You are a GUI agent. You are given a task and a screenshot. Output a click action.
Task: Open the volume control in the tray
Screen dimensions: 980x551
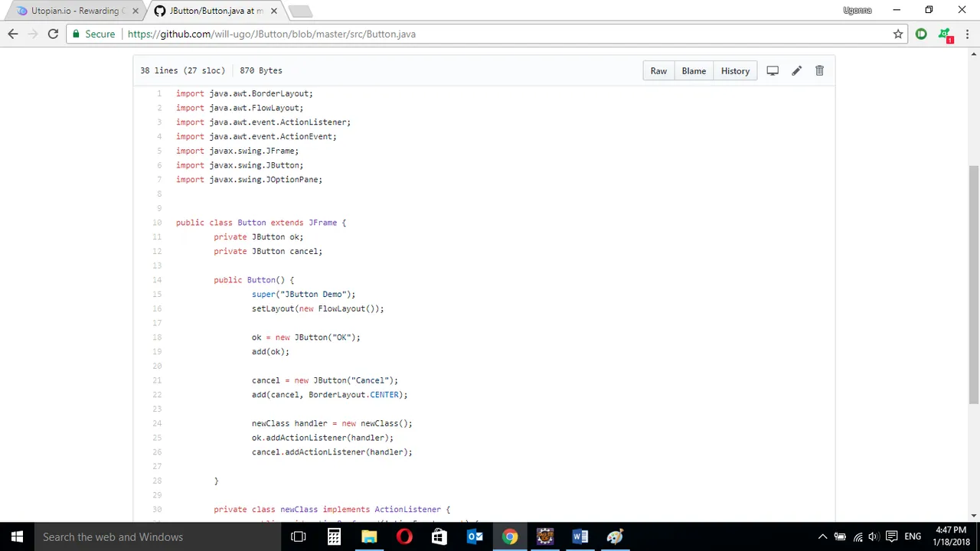coord(874,536)
